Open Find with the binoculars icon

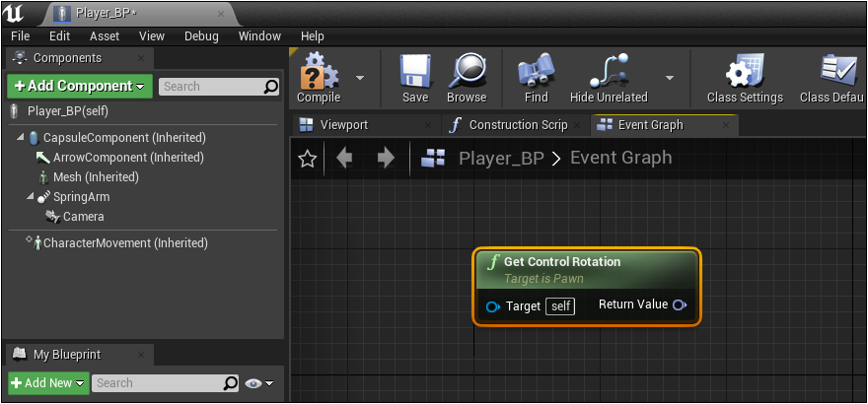[536, 79]
